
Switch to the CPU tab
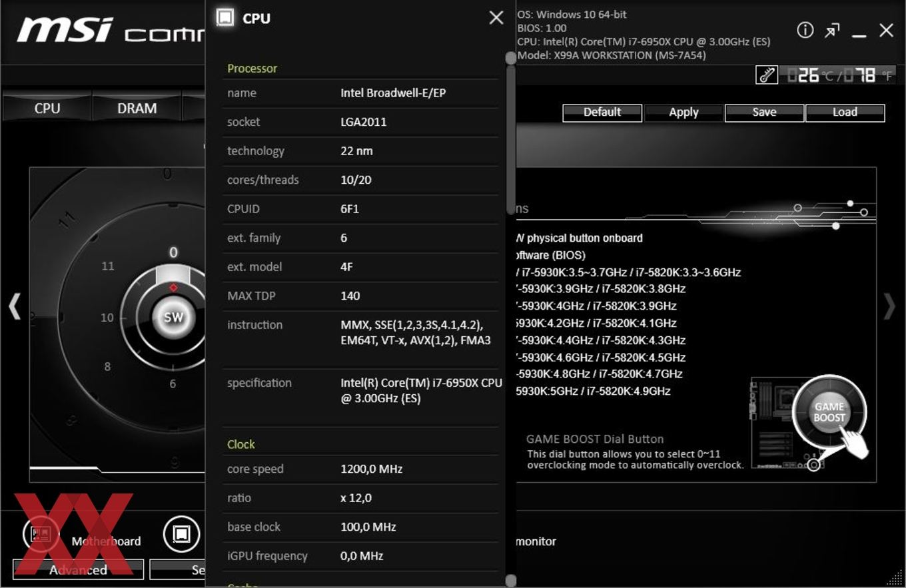[x=47, y=108]
